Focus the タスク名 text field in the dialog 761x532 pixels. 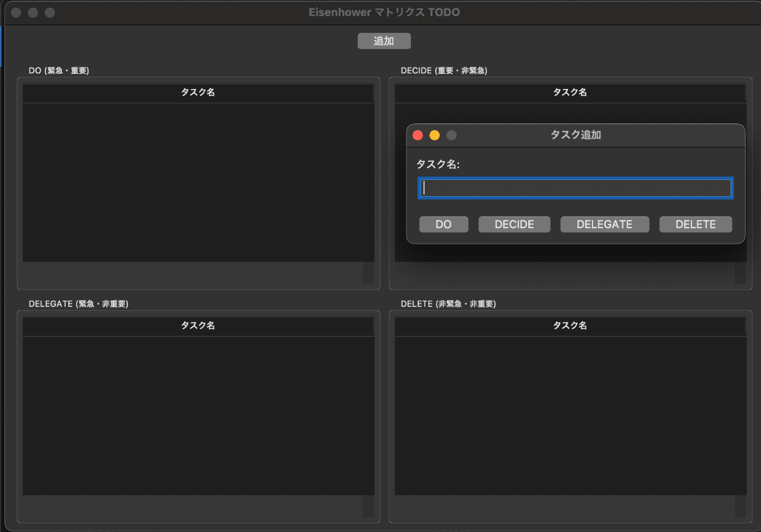click(x=576, y=188)
